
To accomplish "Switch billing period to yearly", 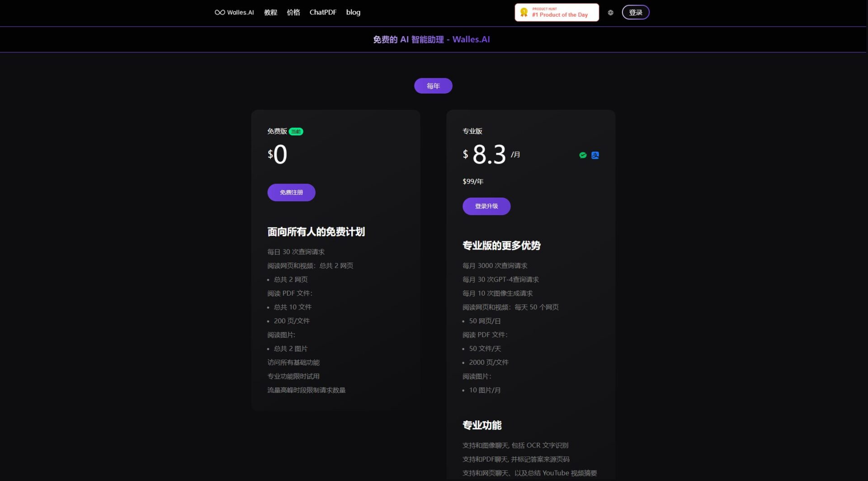I will (x=433, y=85).
